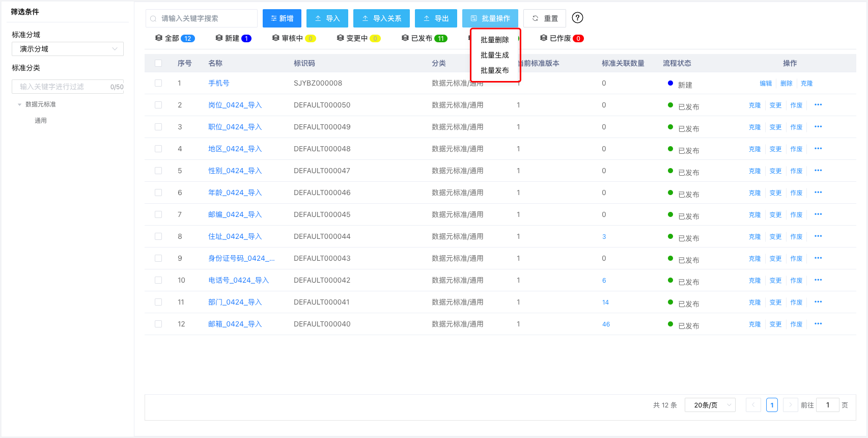868x438 pixels.
Task: Toggle the select-all checkbox in table header
Action: pos(158,63)
